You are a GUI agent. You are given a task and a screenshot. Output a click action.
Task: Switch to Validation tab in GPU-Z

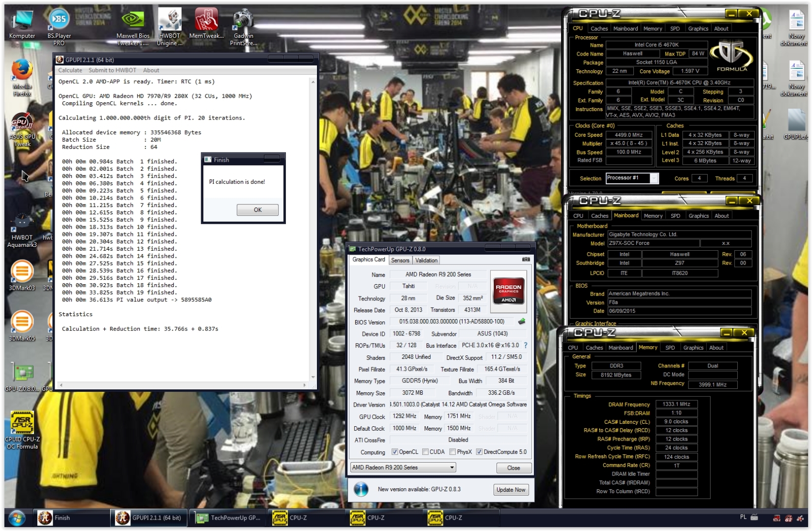pyautogui.click(x=426, y=260)
